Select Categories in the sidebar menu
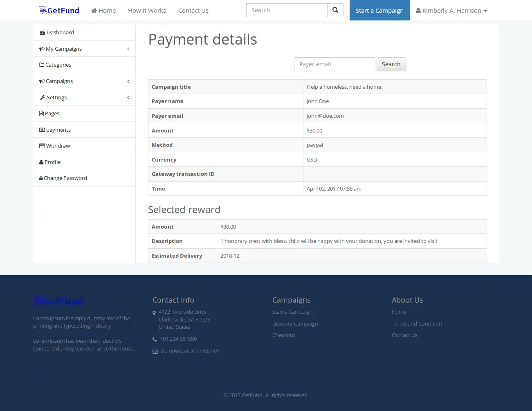This screenshot has height=411, width=532. tap(84, 65)
